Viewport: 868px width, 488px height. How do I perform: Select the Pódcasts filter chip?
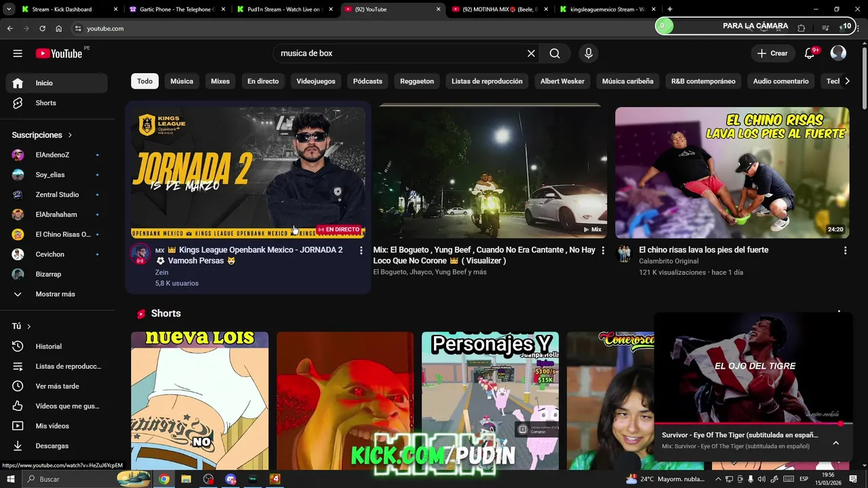click(368, 81)
